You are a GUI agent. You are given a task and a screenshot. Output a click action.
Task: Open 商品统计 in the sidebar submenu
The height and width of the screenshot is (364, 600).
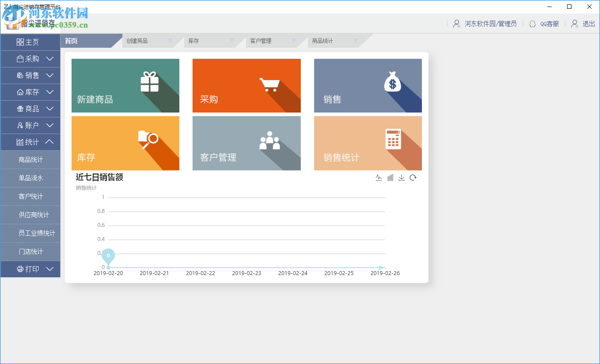point(30,160)
